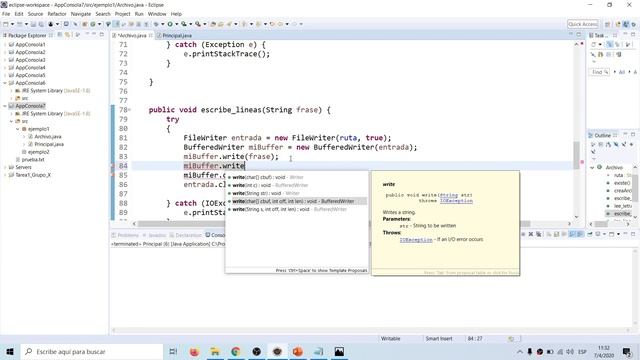This screenshot has width=640, height=360.
Task: Click the Sort icon in Outline toolbar
Action: pos(608,144)
